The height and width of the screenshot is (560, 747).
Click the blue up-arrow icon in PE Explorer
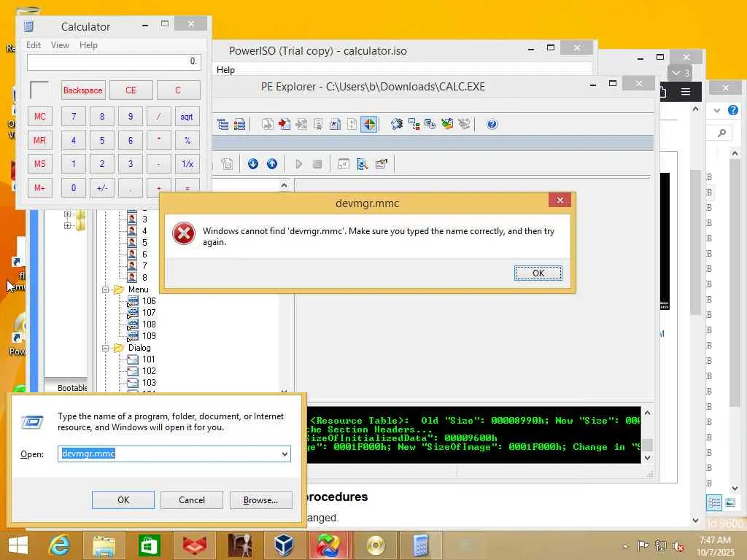(x=271, y=164)
